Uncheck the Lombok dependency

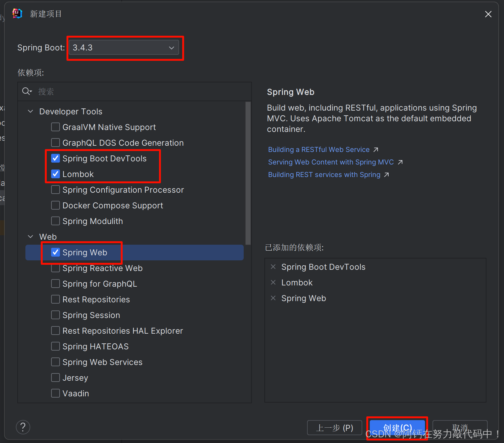coord(55,174)
